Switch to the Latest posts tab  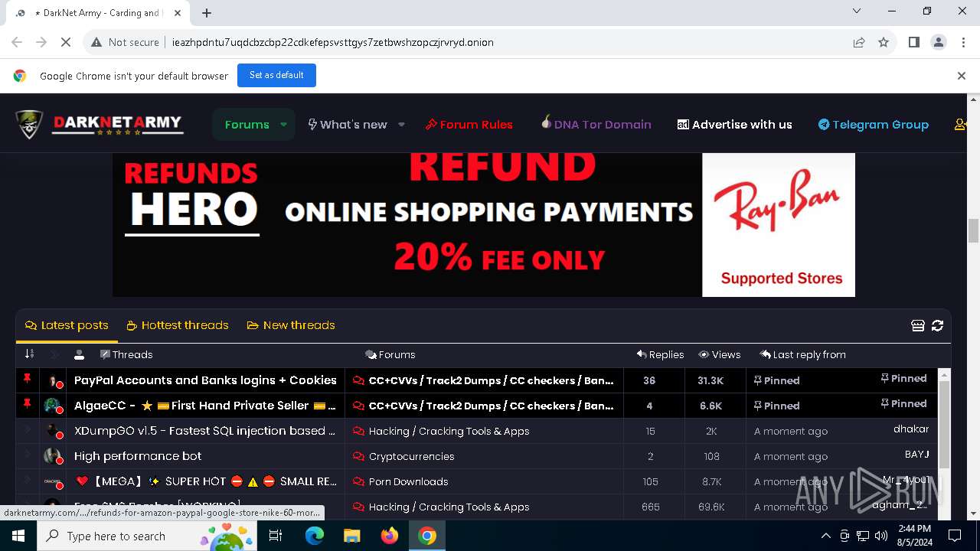(x=67, y=325)
